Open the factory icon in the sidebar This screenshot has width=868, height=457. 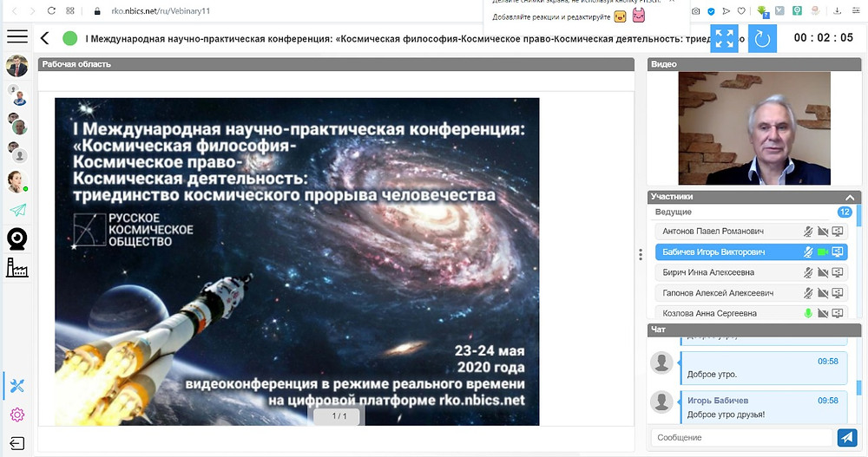[x=16, y=267]
